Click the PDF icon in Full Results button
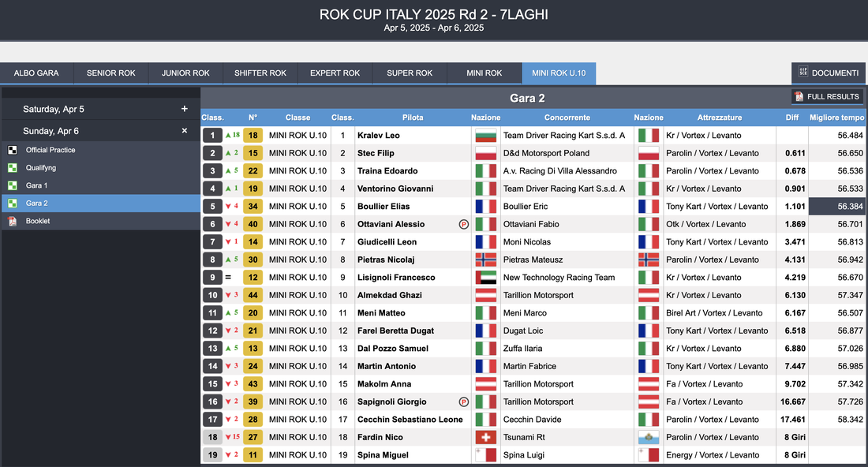868x467 pixels. [x=799, y=97]
